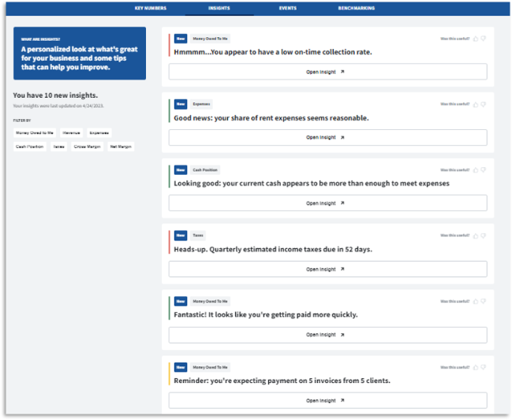Thumbs up the getting paid more quickly insight
The height and width of the screenshot is (420, 512).
click(476, 301)
